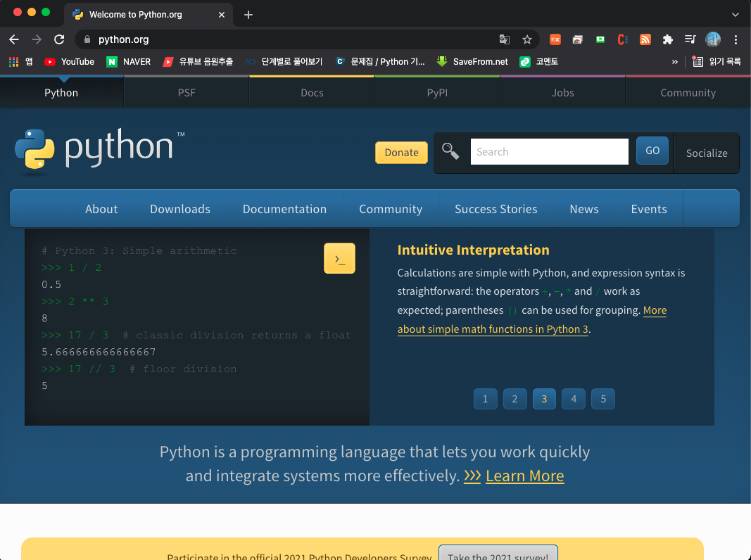Viewport: 751px width, 560px height.
Task: Select the Python top tab
Action: tap(61, 93)
